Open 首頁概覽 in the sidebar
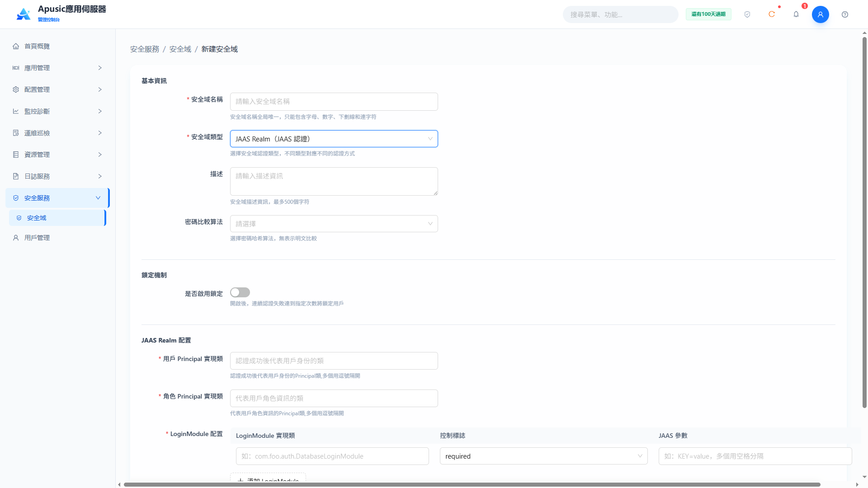 pos(57,46)
